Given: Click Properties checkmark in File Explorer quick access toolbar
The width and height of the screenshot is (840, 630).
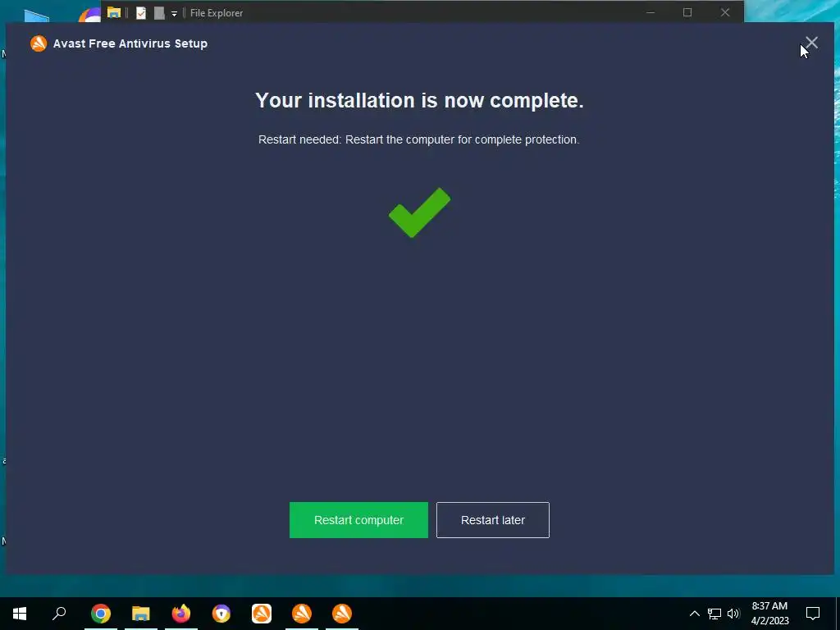Looking at the screenshot, I should 141,13.
